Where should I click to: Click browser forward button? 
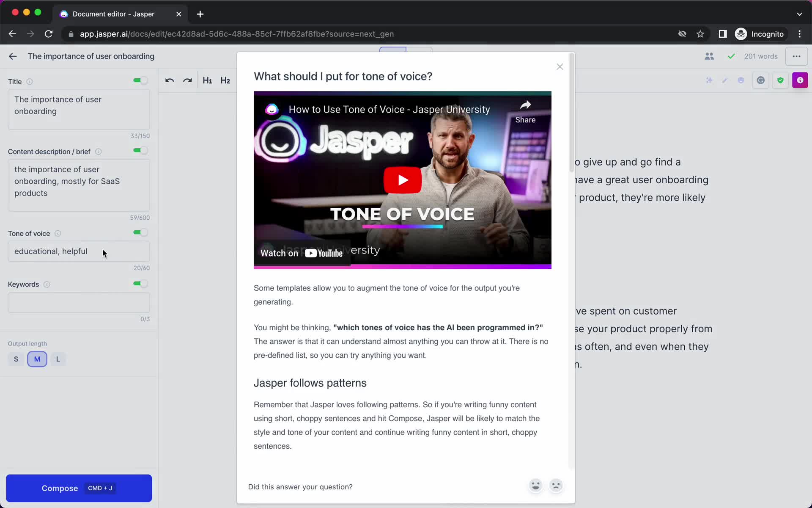click(30, 34)
